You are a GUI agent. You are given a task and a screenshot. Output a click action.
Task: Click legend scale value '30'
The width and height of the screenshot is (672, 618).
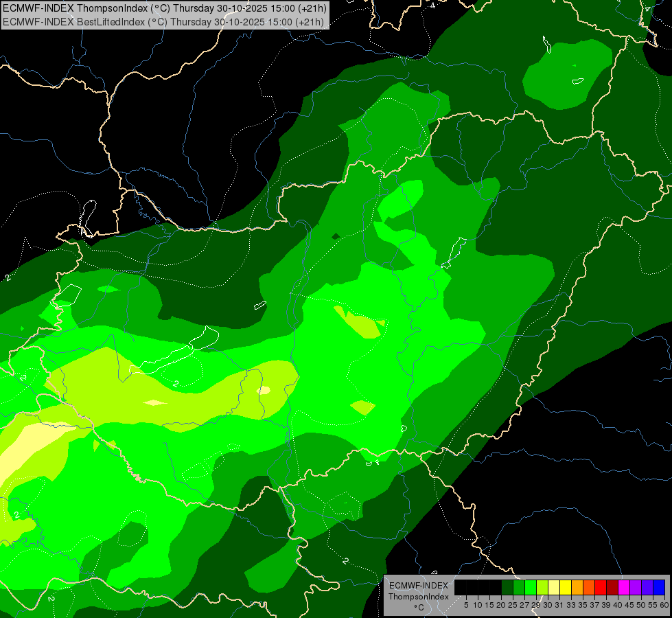click(548, 605)
